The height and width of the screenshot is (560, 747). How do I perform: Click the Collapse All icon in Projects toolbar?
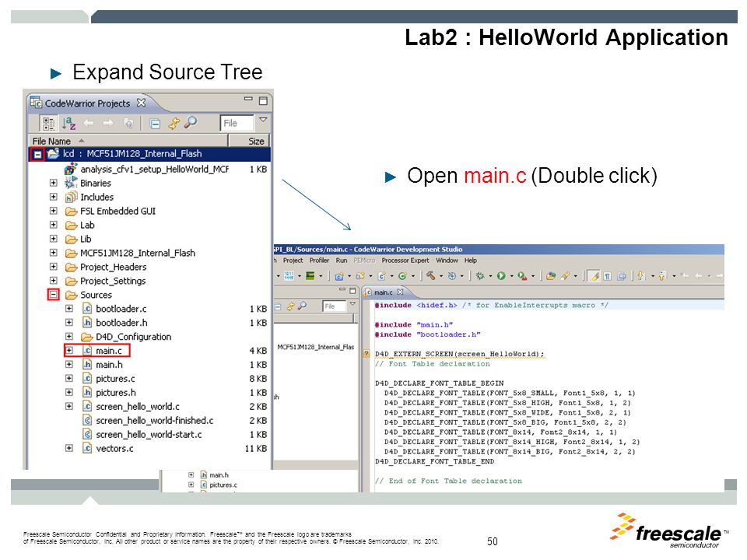[x=155, y=124]
